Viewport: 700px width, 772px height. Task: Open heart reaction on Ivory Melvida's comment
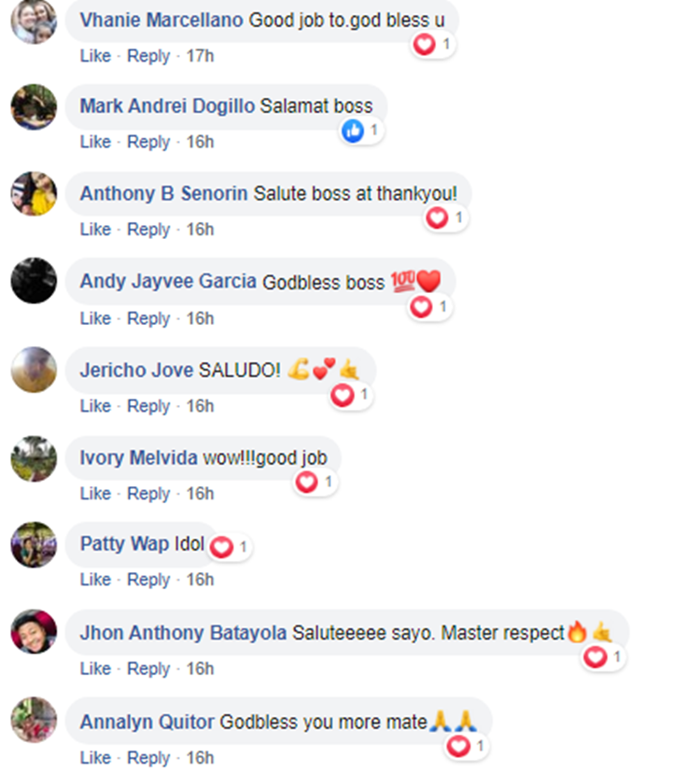coord(315,482)
